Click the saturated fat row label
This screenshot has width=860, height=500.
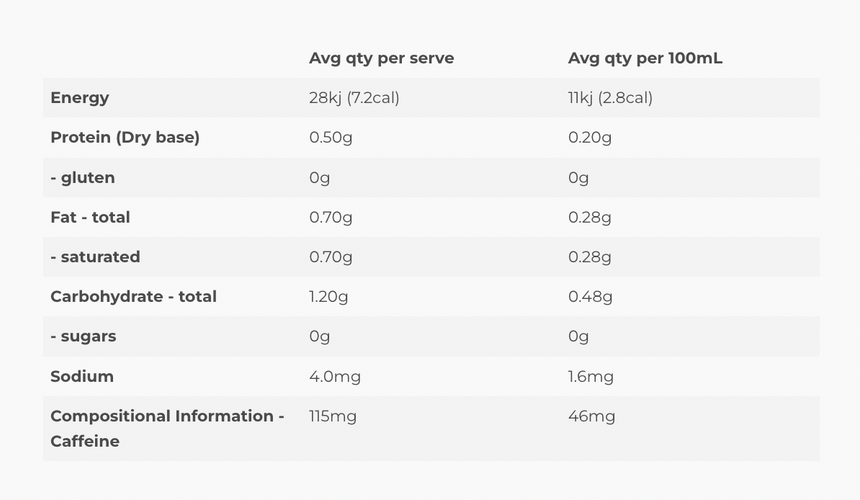pyautogui.click(x=95, y=257)
